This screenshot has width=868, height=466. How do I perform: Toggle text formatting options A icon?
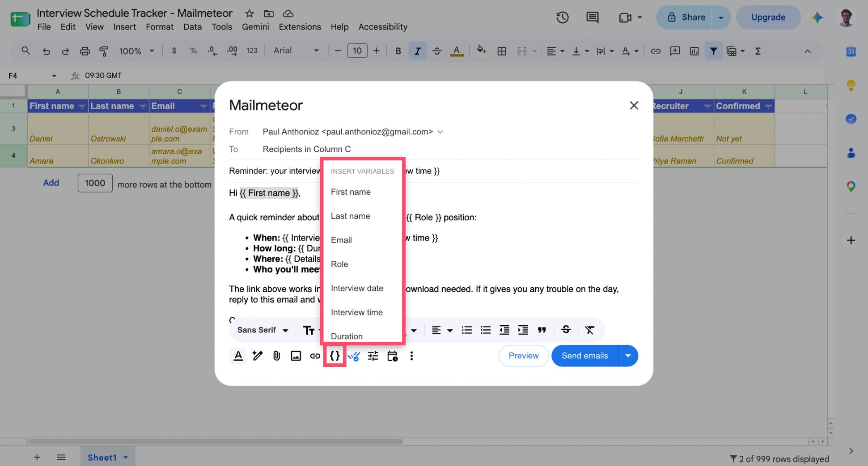[x=238, y=356]
